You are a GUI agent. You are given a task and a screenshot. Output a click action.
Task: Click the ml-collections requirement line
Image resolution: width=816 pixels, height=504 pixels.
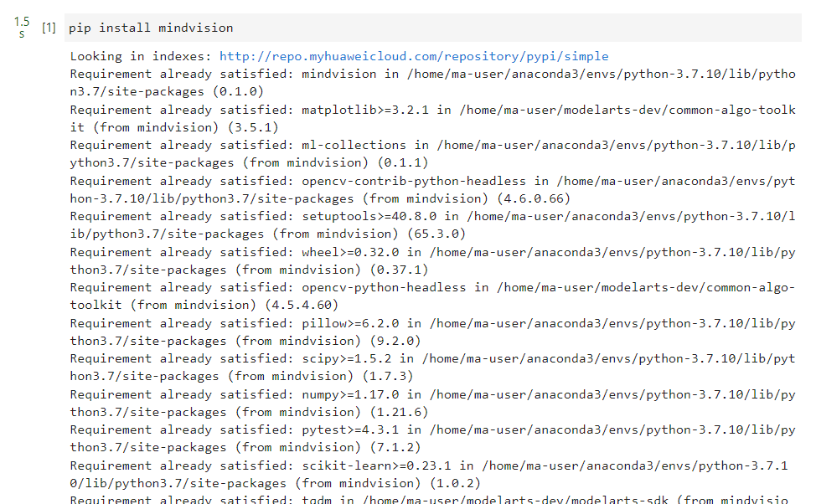pos(433,154)
